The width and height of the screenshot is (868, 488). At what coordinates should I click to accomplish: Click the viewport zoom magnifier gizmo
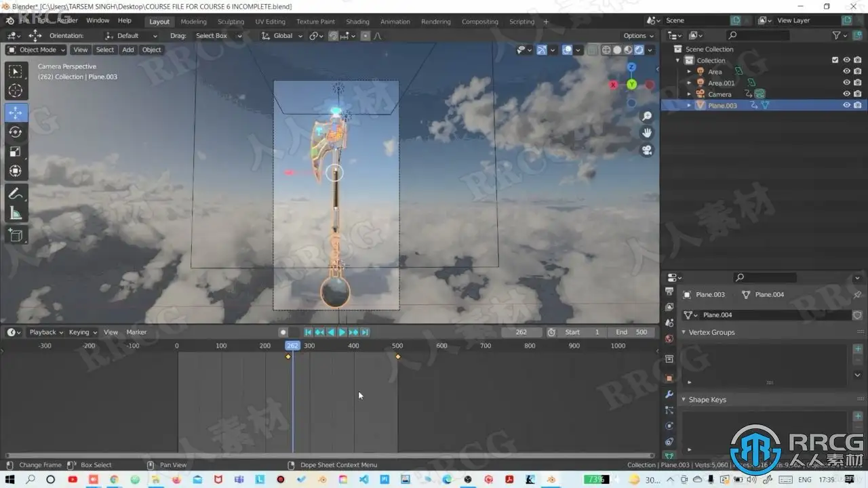pyautogui.click(x=647, y=117)
